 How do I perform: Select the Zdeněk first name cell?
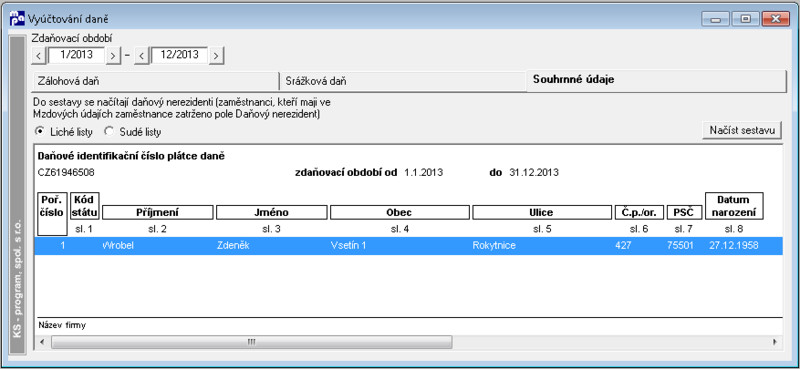[x=233, y=245]
